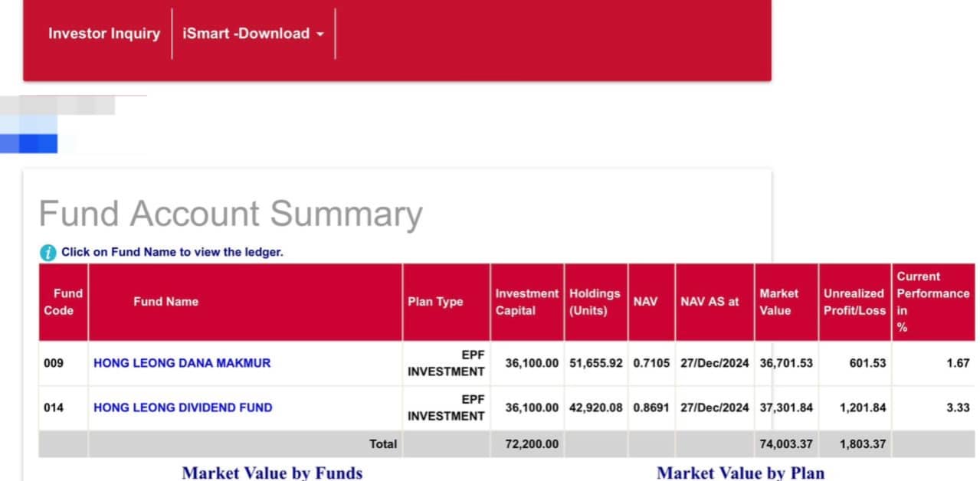Click the Fund Name column header
980x481 pixels.
click(x=245, y=302)
